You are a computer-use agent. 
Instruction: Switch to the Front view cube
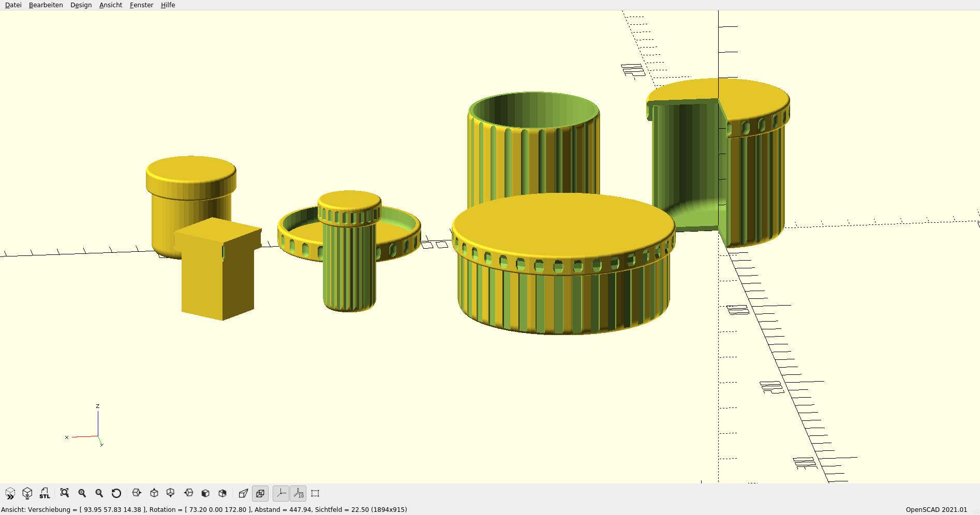click(205, 493)
